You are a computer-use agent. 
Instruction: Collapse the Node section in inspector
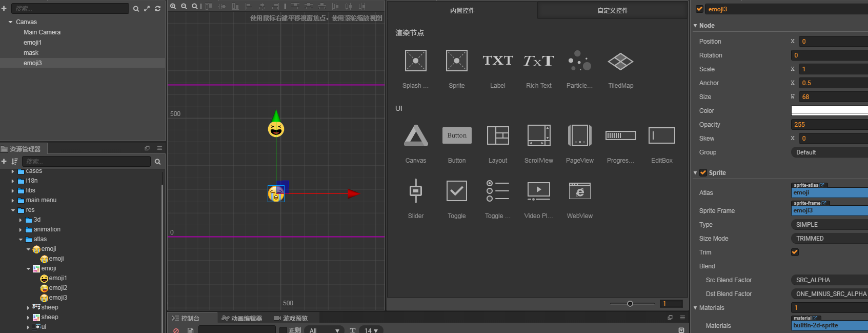(695, 26)
